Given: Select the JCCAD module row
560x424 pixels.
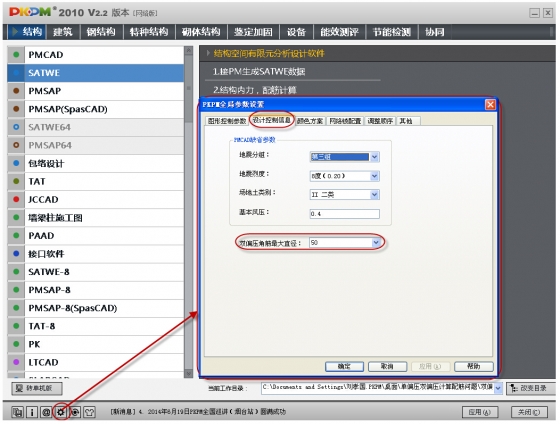Looking at the screenshot, I should (x=96, y=200).
